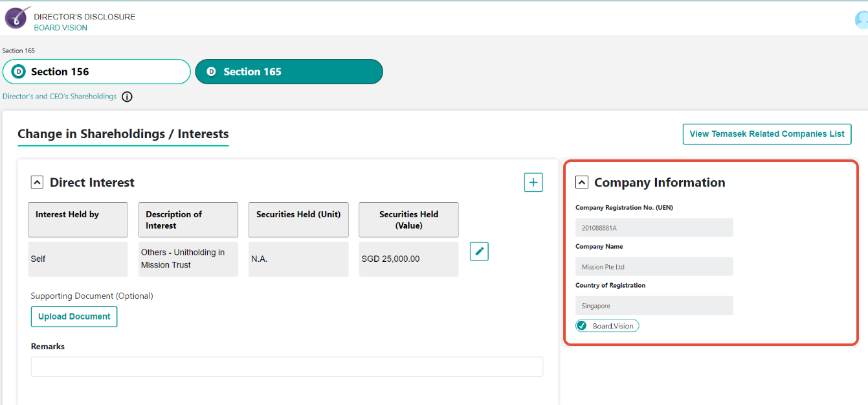
Task: Click the Supporting Document (Optional) label
Action: (x=92, y=296)
